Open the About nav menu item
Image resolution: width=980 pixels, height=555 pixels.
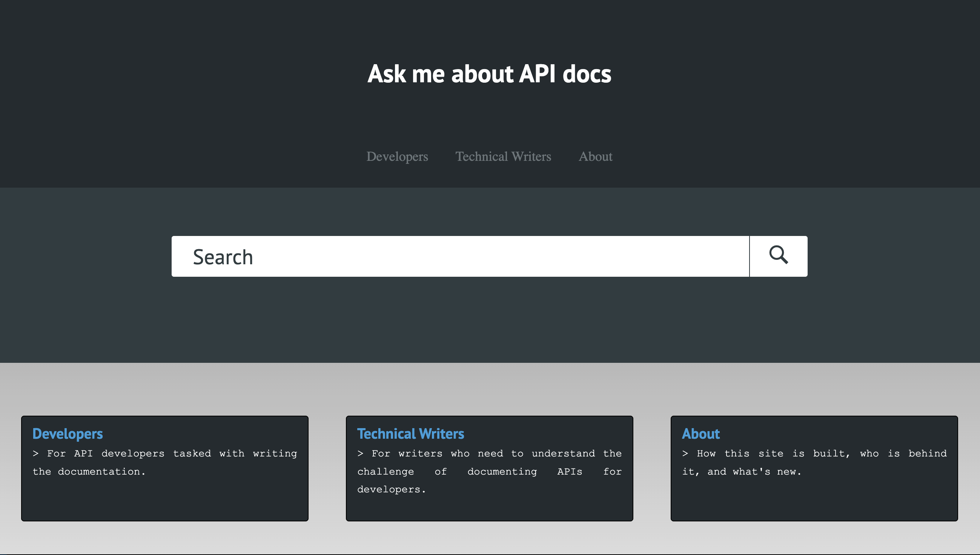pos(596,156)
